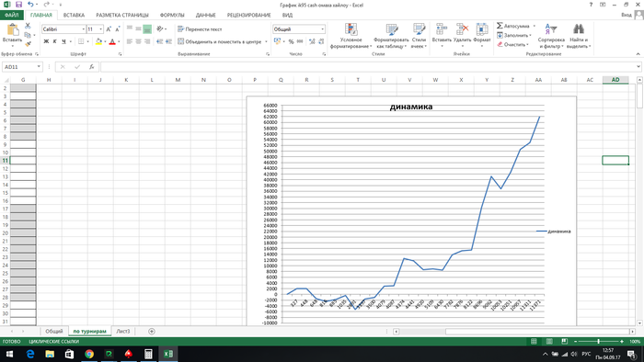Open Excel from the Windows taskbar

pos(168,354)
